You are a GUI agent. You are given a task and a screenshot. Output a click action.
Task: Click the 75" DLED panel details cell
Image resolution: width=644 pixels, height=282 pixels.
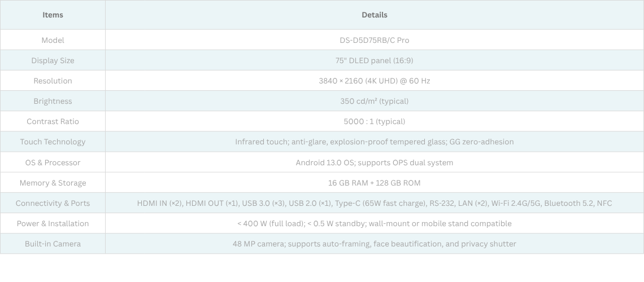(x=374, y=60)
